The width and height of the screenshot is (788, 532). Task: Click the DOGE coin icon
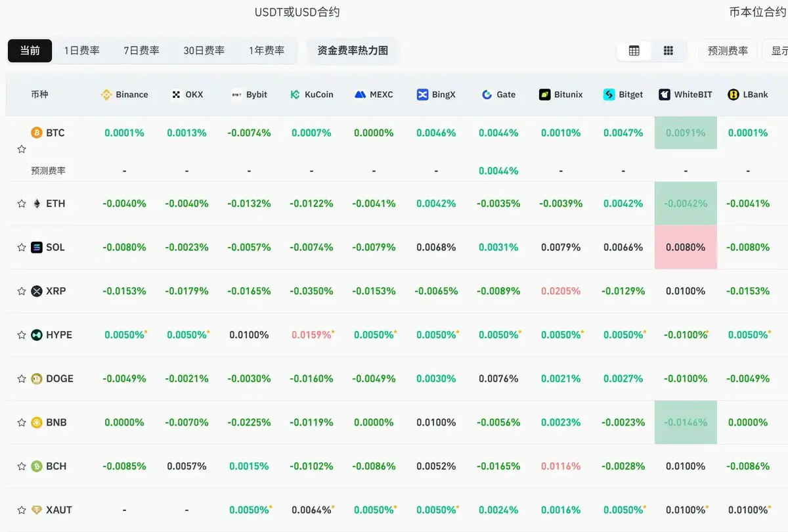click(x=37, y=379)
